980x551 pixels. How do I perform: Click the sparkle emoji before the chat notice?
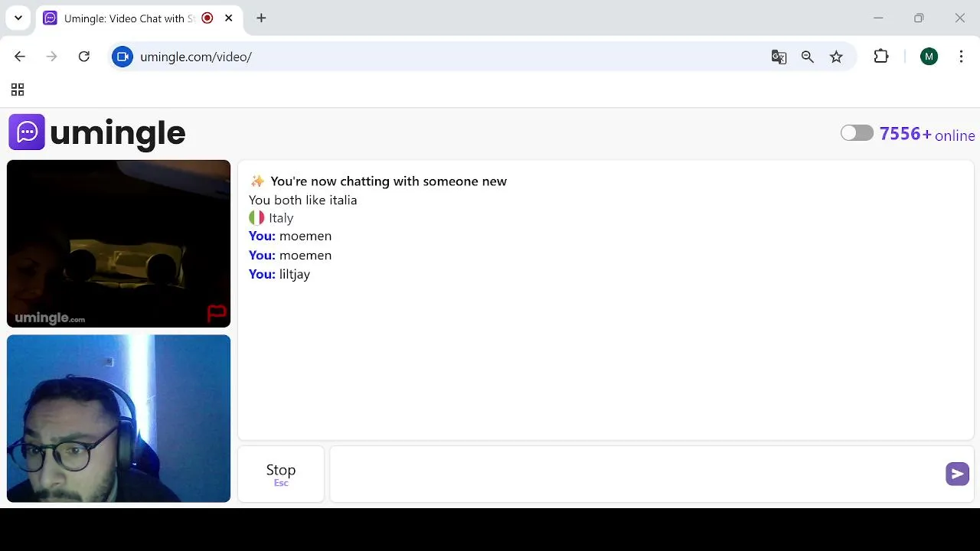[x=257, y=181]
